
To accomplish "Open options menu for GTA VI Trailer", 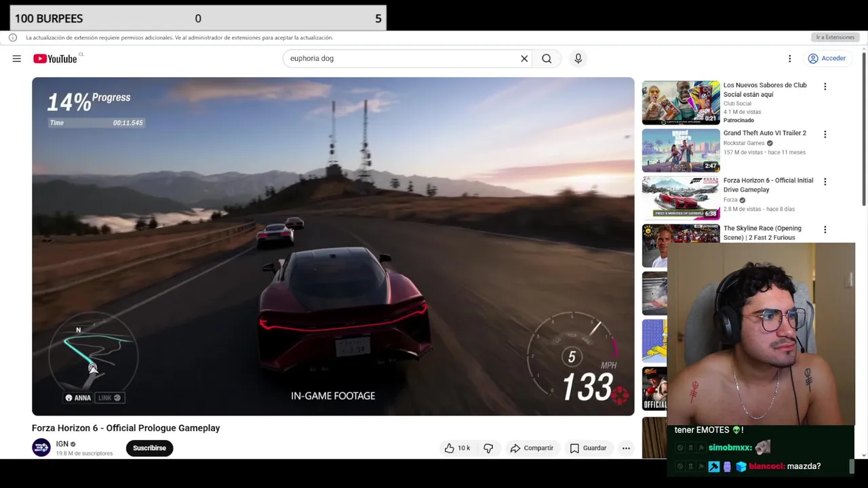I will tap(825, 134).
